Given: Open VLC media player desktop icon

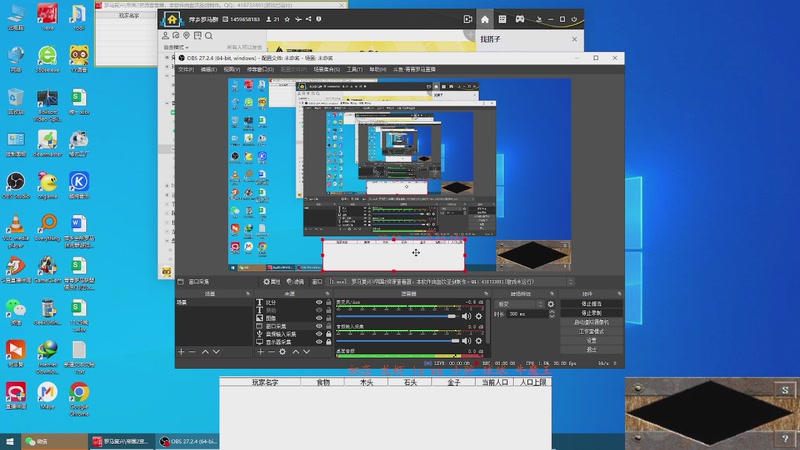Looking at the screenshot, I should pos(16,231).
